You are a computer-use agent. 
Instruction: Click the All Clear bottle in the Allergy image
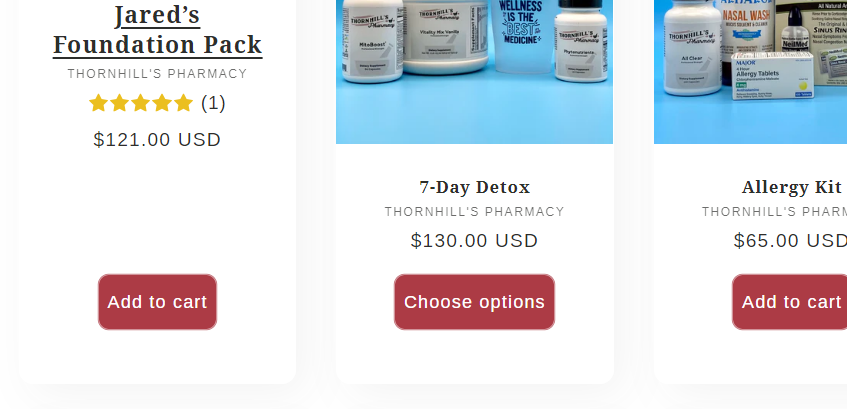click(693, 49)
